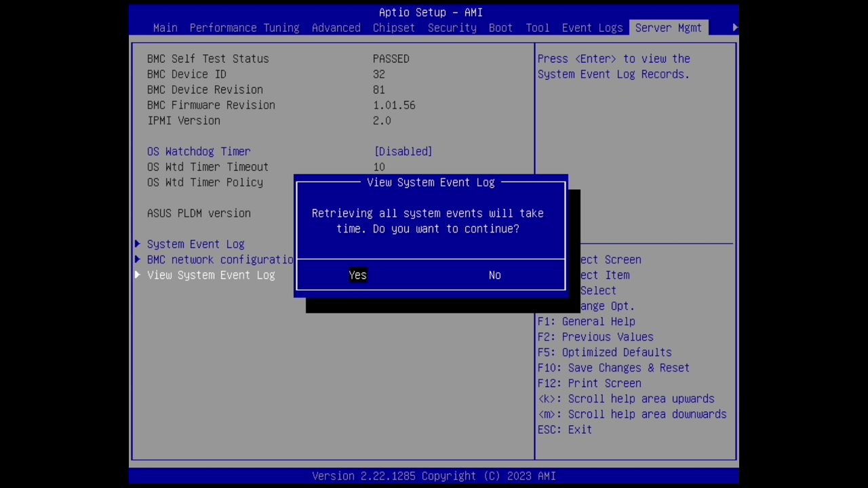Select the OS Watchdog Timer label
This screenshot has width=868, height=488.
pos(199,151)
